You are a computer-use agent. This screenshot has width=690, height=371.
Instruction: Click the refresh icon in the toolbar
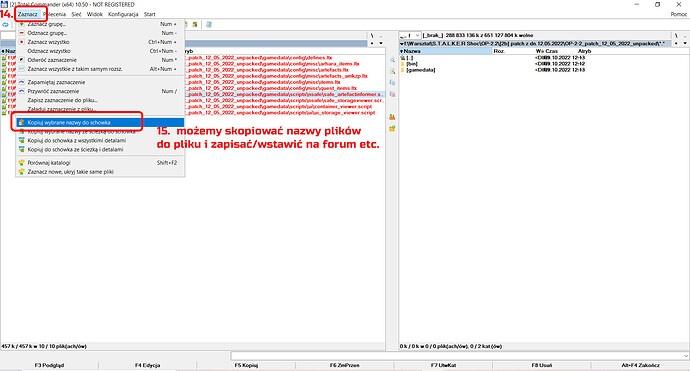pos(5,25)
